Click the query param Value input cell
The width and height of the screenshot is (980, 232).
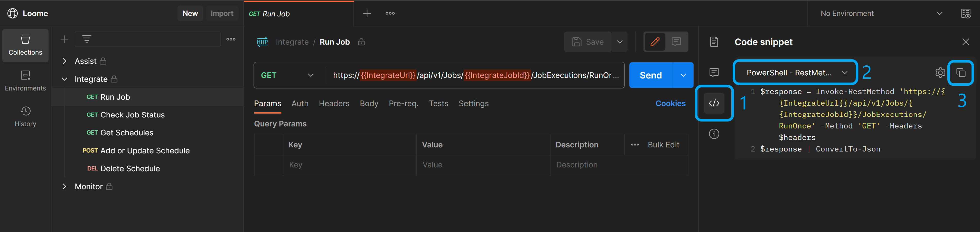coord(483,165)
